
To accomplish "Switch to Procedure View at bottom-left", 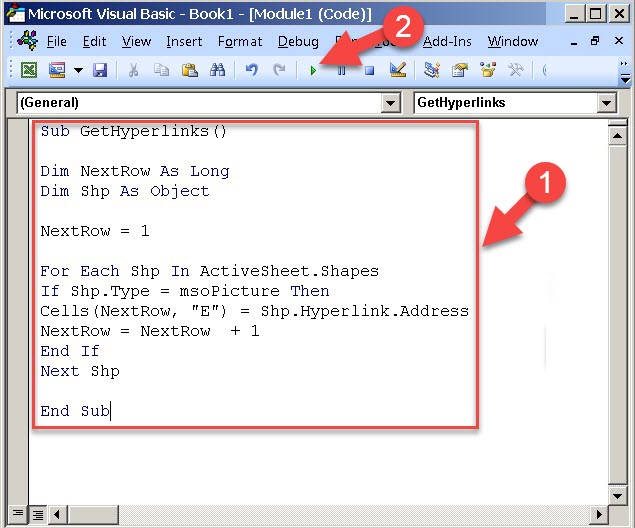I will pos(17,515).
